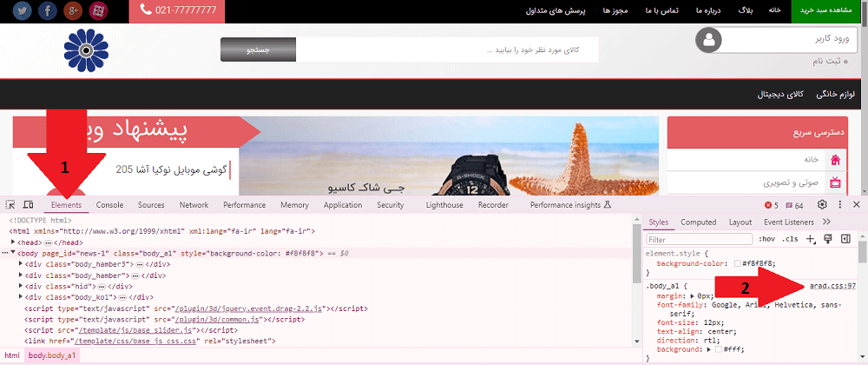Expand the head element node
The image size is (868, 365).
pos(13,242)
